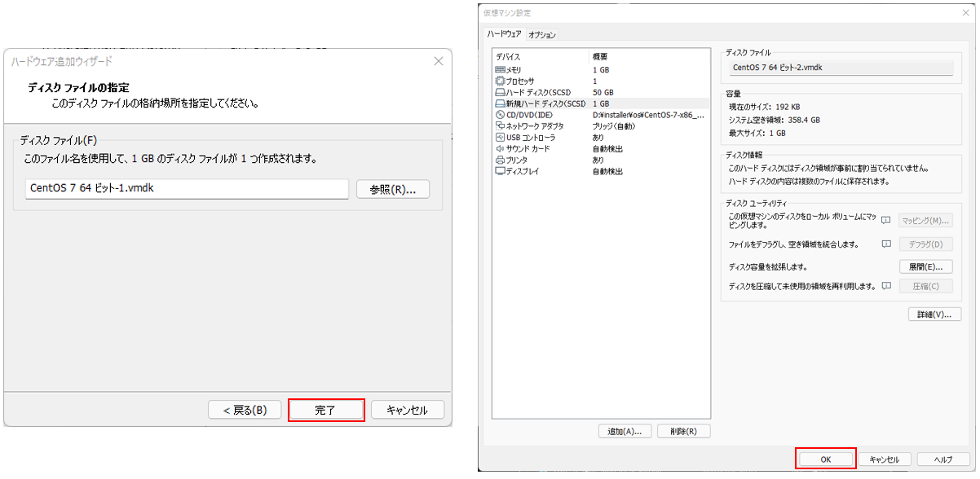This screenshot has width=980, height=479.
Task: Select the プリンタ printer icon
Action: [x=500, y=160]
